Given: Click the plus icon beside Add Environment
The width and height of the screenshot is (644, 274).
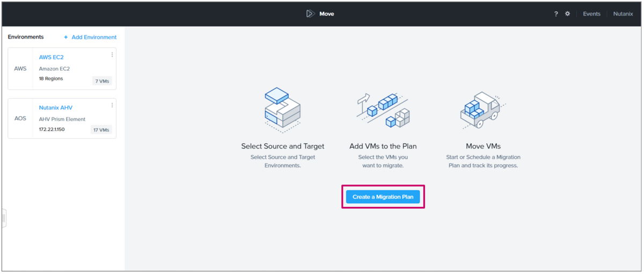Looking at the screenshot, I should tap(66, 37).
